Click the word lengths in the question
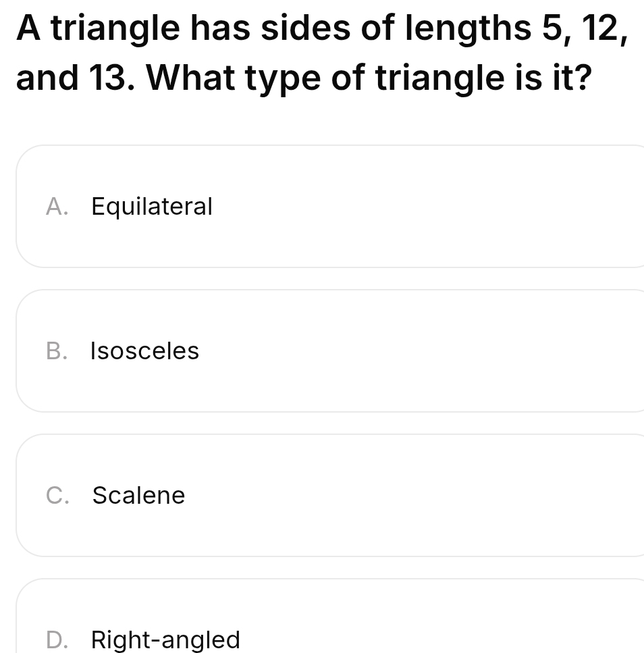This screenshot has height=653, width=644. [468, 29]
